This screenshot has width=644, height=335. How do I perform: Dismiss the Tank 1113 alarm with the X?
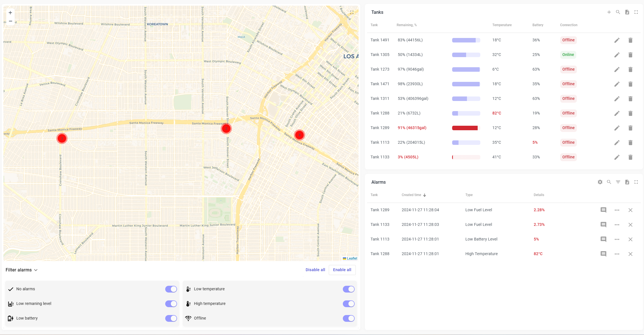(x=630, y=239)
